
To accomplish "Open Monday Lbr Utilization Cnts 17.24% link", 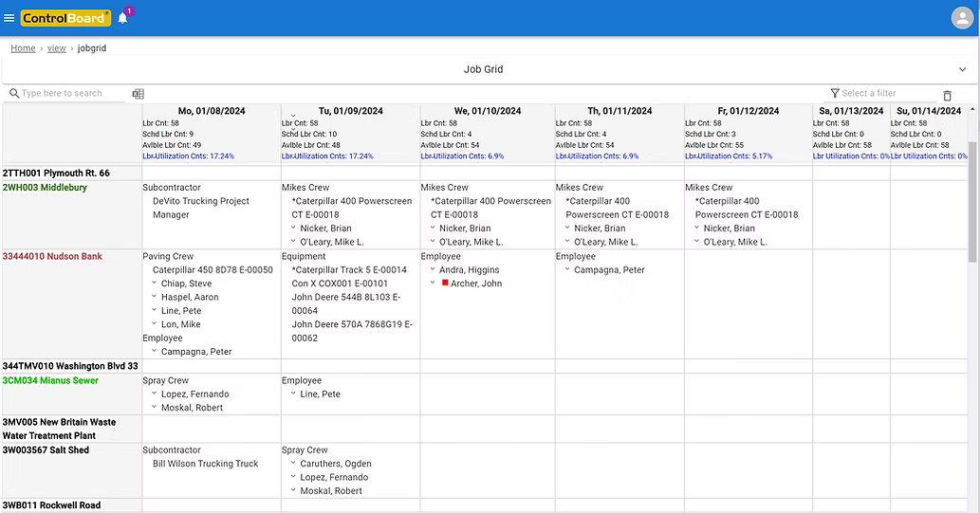I will point(188,156).
